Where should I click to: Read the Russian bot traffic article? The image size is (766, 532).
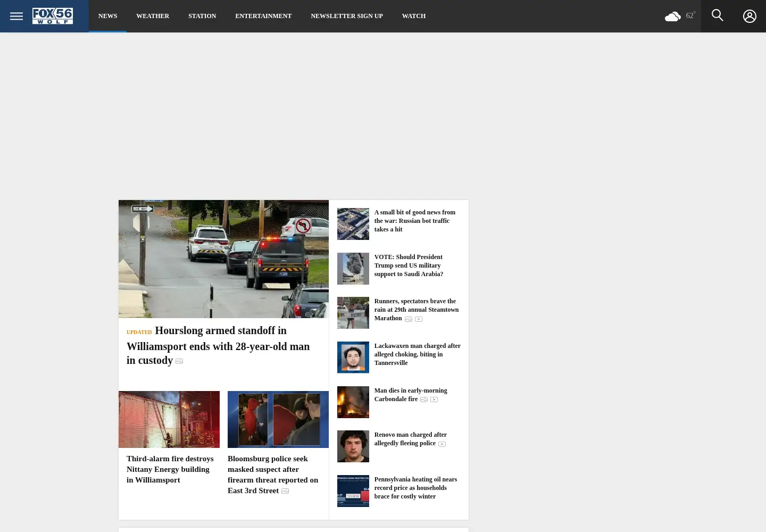coord(415,221)
